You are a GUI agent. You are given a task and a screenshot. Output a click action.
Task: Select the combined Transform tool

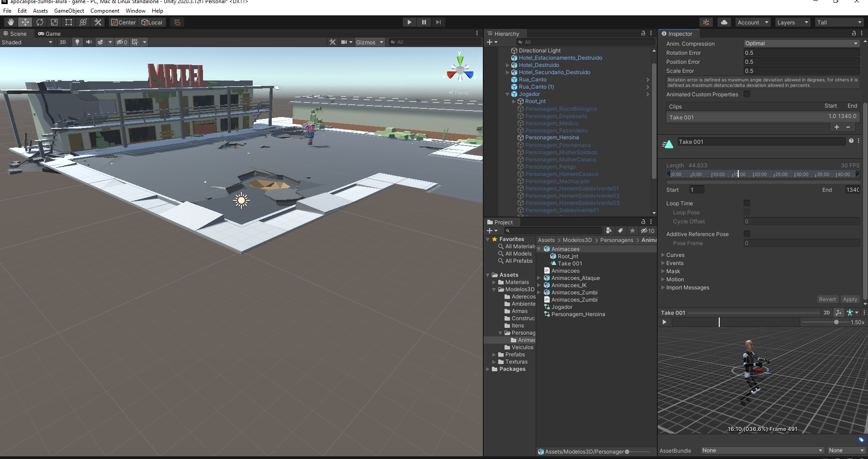83,22
